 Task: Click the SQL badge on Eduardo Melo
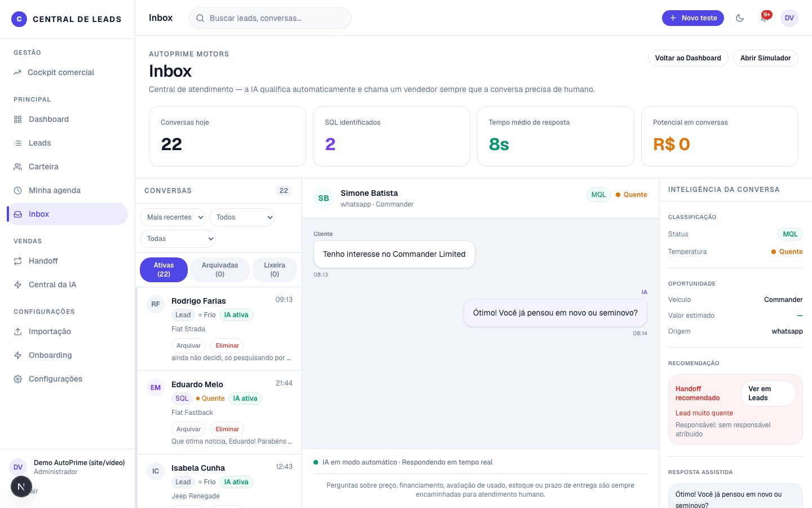coord(182,398)
